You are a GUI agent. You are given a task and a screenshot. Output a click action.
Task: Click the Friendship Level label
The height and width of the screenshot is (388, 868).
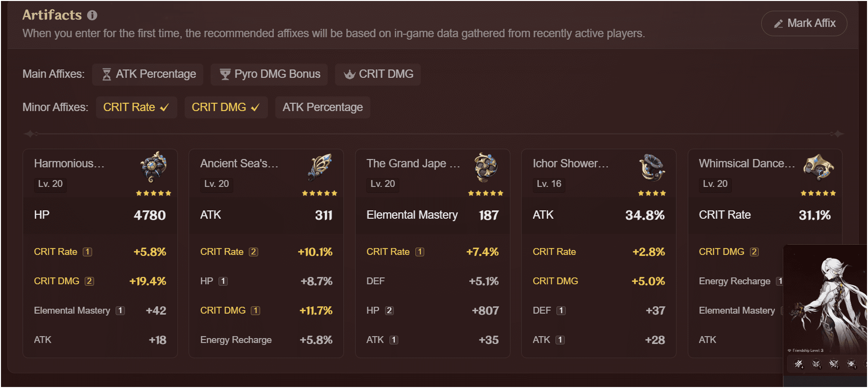806,350
